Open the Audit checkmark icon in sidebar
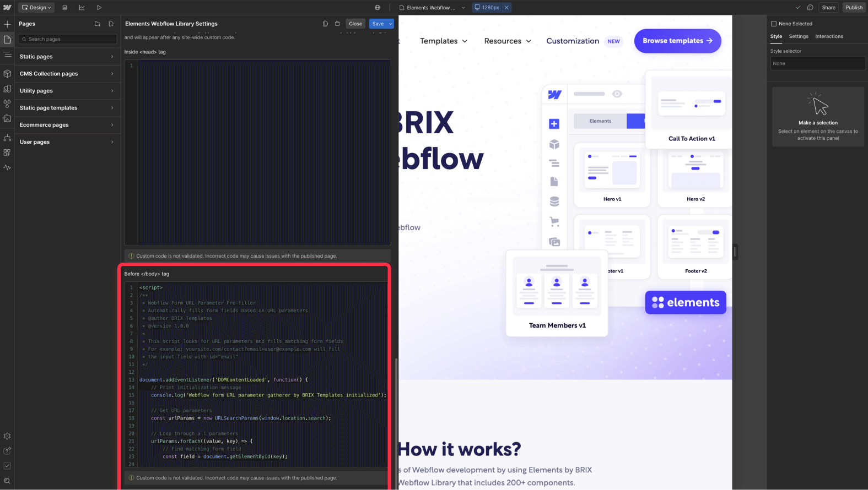Viewport: 868px width, 490px height. click(x=7, y=466)
